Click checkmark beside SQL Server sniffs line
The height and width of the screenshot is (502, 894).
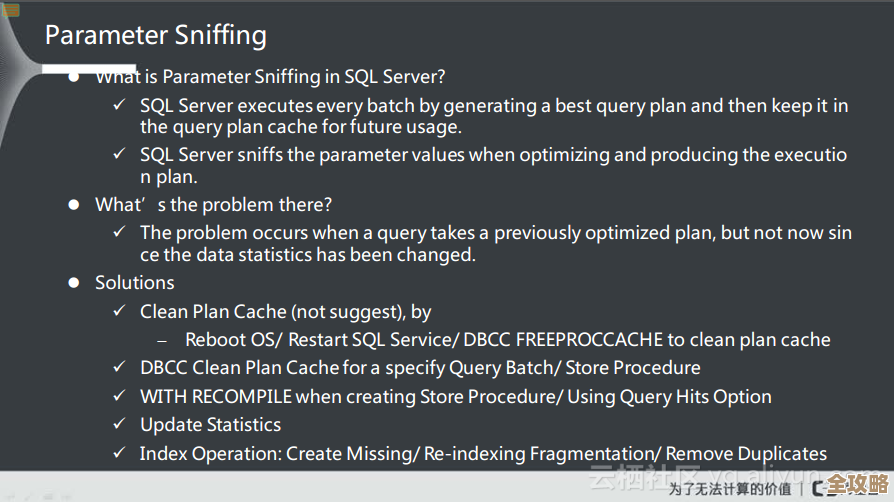coord(119,155)
